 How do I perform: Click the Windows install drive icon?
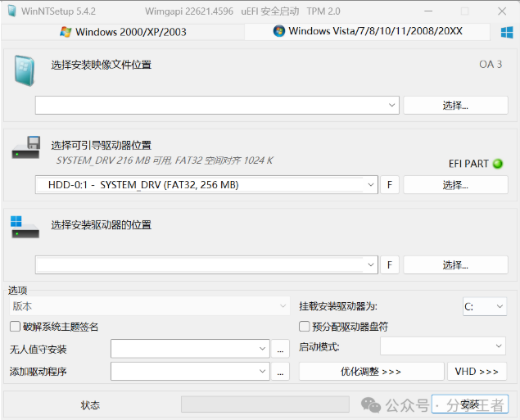point(25,227)
